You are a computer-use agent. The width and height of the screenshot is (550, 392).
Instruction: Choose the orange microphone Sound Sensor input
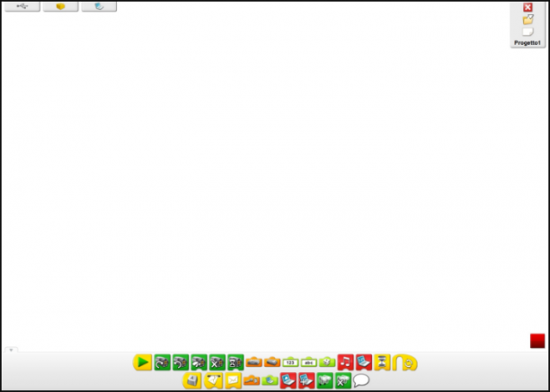click(x=252, y=380)
